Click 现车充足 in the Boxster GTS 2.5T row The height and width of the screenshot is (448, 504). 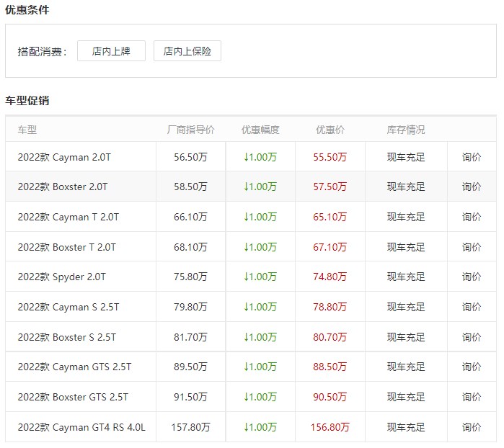[406, 397]
